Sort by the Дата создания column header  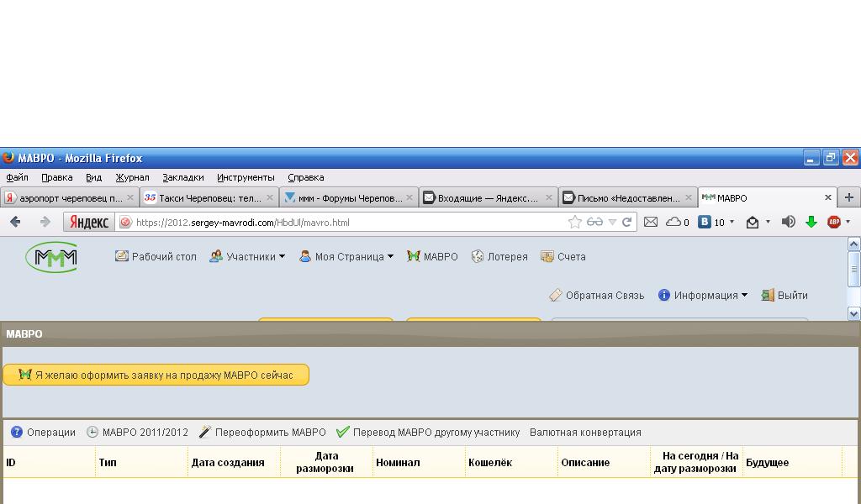[x=234, y=462]
